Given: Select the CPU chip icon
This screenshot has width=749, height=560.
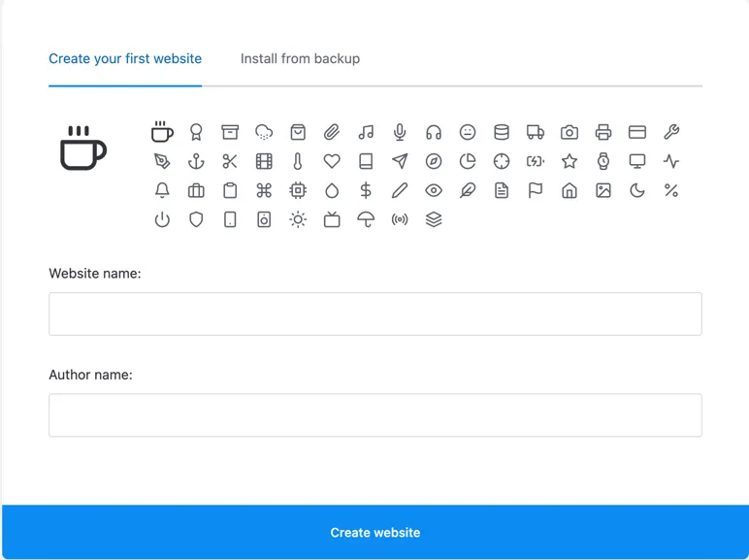Looking at the screenshot, I should point(298,190).
